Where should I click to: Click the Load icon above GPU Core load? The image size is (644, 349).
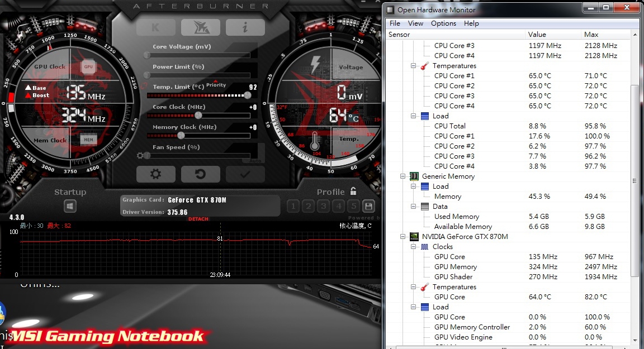(425, 307)
